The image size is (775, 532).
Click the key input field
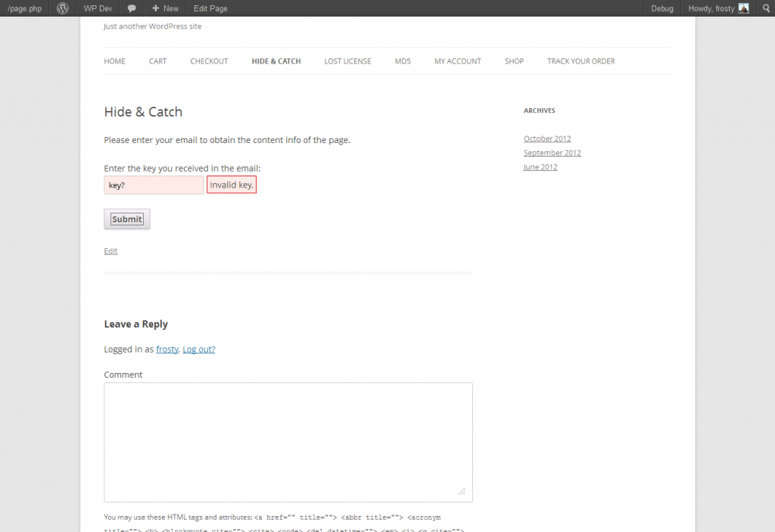pyautogui.click(x=154, y=185)
